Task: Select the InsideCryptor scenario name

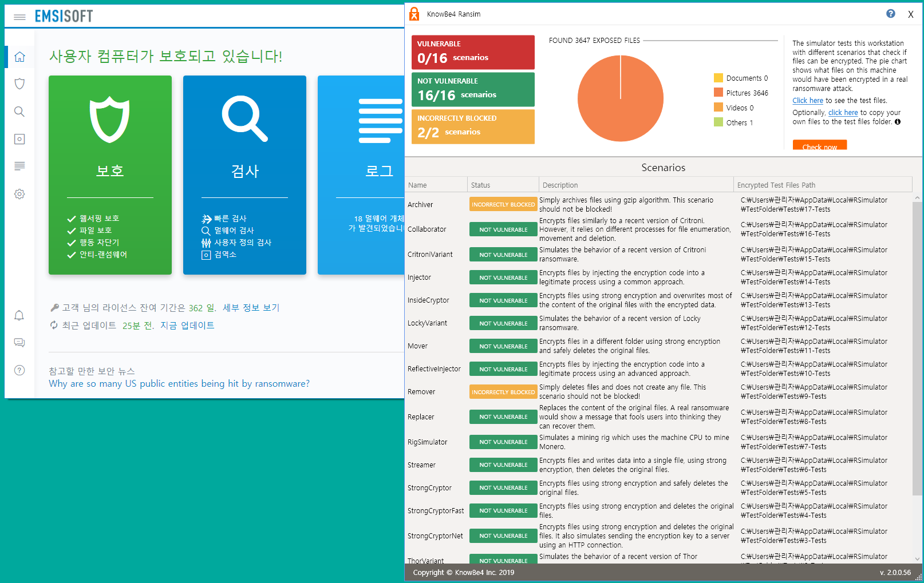Action: [x=428, y=300]
